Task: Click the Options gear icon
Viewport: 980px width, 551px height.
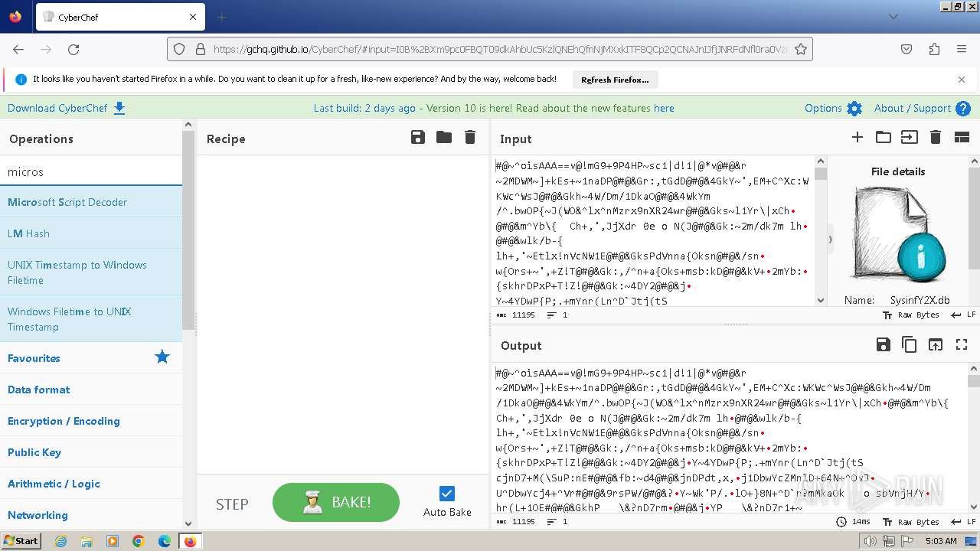Action: (x=854, y=109)
